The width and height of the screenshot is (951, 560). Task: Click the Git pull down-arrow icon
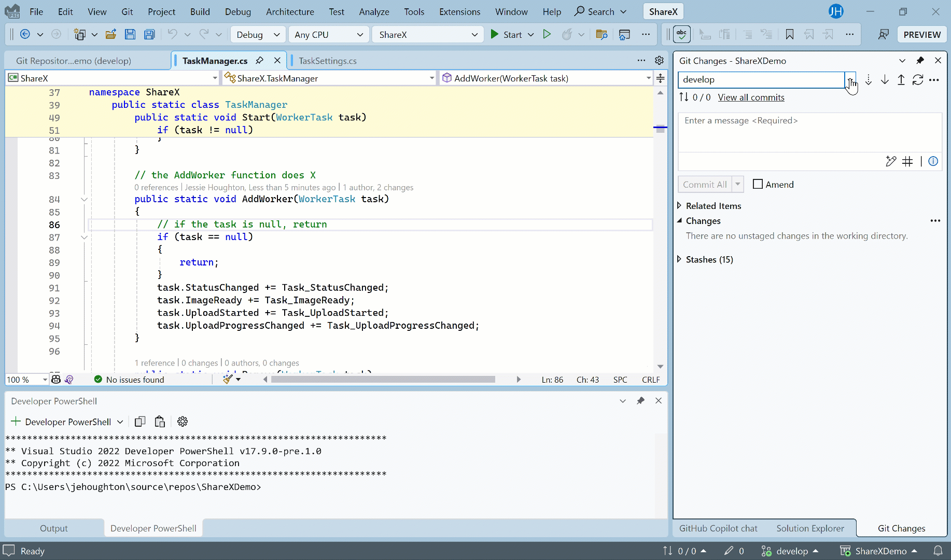pyautogui.click(x=885, y=80)
